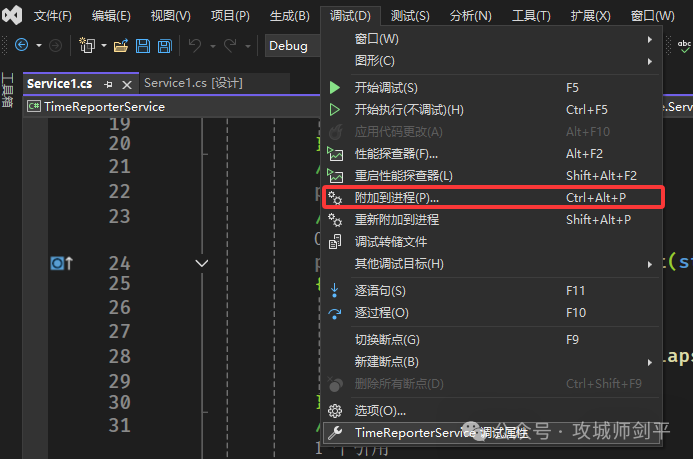The height and width of the screenshot is (459, 693).
Task: Select 调试转储文件 menu entry
Action: pyautogui.click(x=492, y=242)
